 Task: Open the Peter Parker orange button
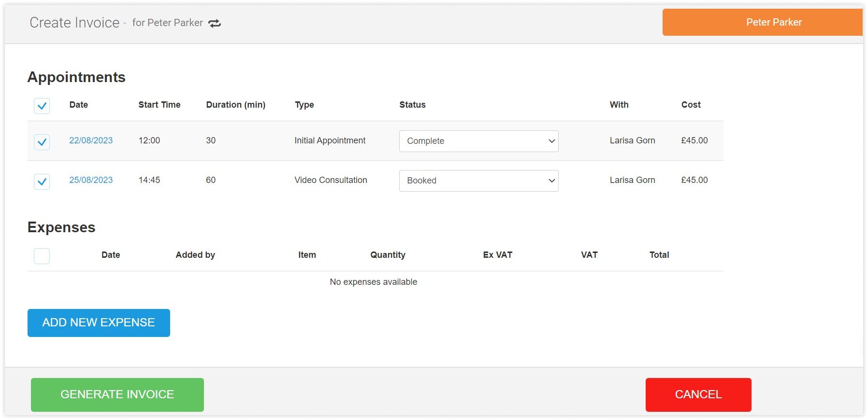coord(762,22)
